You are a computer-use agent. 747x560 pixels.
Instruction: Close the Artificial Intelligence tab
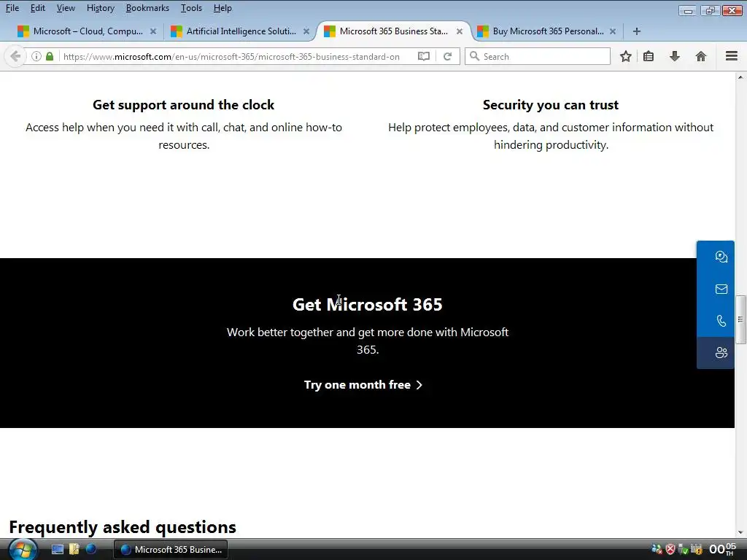coord(306,31)
